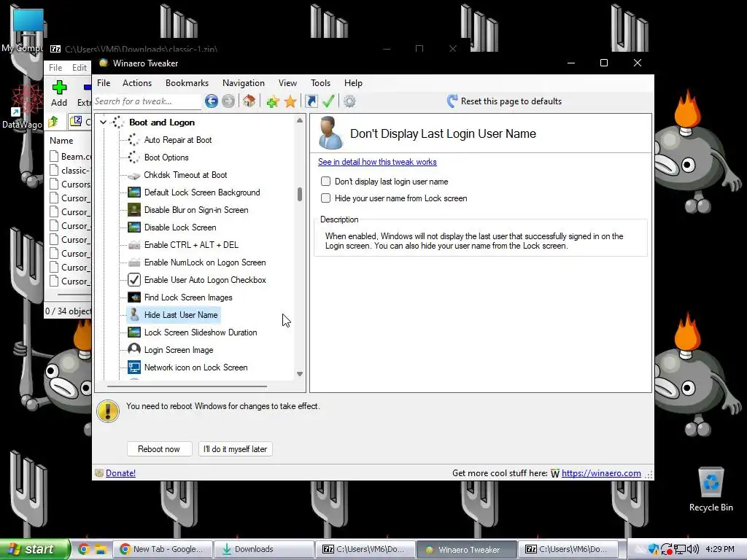Click the Default Lock Screen Background icon
This screenshot has height=560, width=747.
(x=134, y=192)
